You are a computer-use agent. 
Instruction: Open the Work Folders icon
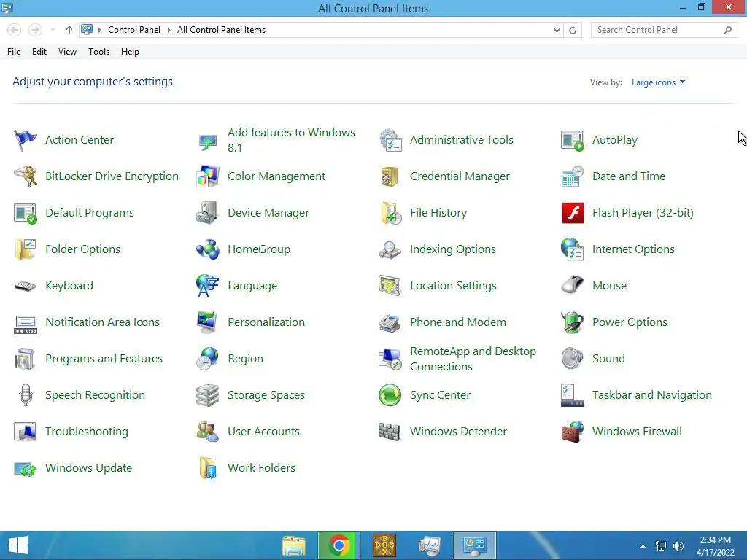208,469
